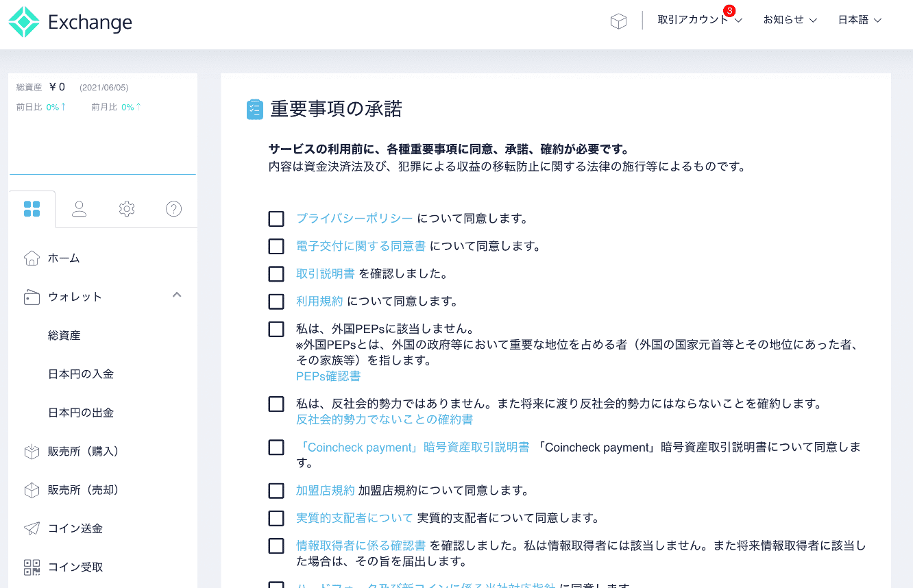Click the cube icon in top bar
The image size is (913, 588).
618,21
